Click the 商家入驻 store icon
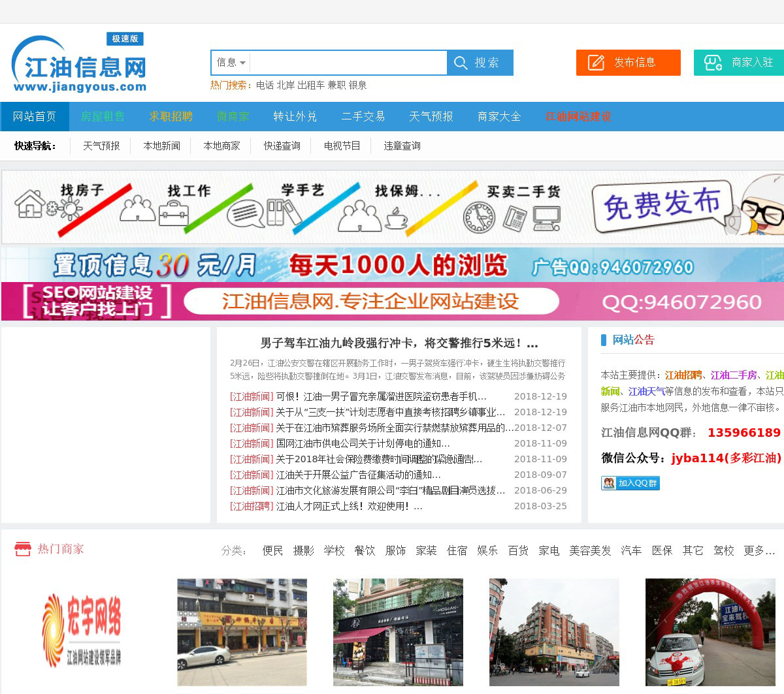 (x=712, y=63)
